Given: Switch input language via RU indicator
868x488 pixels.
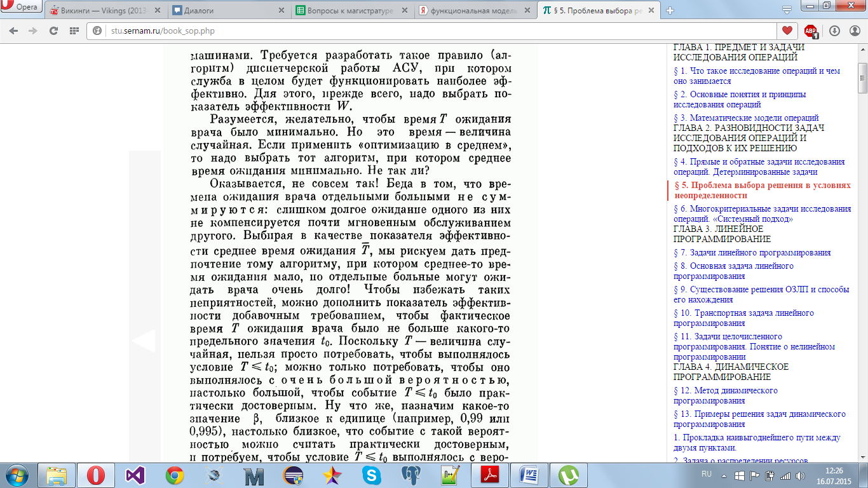Looking at the screenshot, I should (706, 474).
